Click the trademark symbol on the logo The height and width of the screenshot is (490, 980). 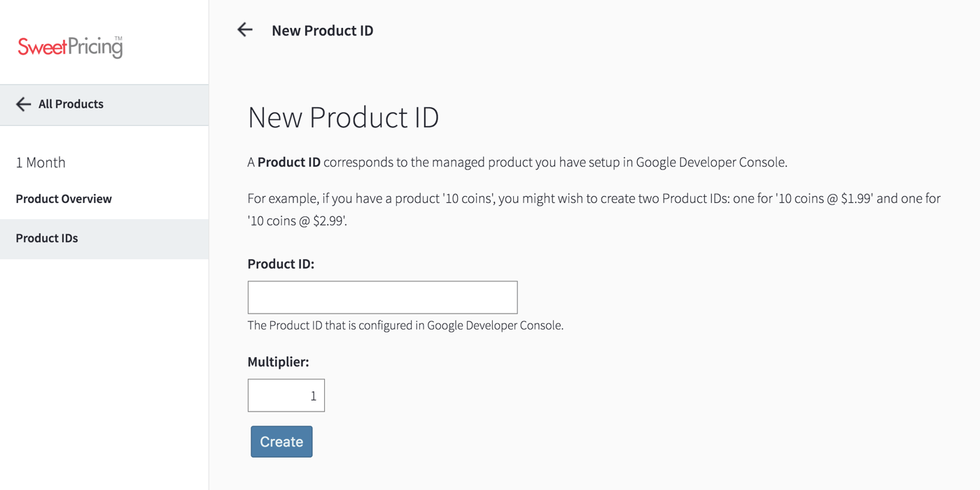tap(118, 38)
